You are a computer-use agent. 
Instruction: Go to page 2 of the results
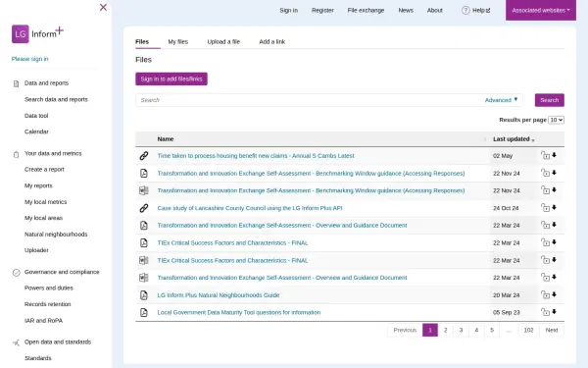click(446, 330)
